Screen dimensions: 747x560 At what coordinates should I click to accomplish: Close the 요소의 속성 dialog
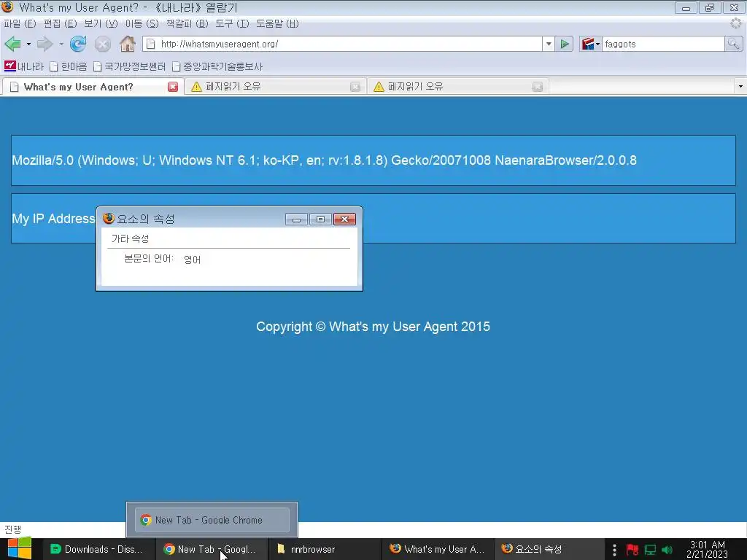[x=344, y=219]
